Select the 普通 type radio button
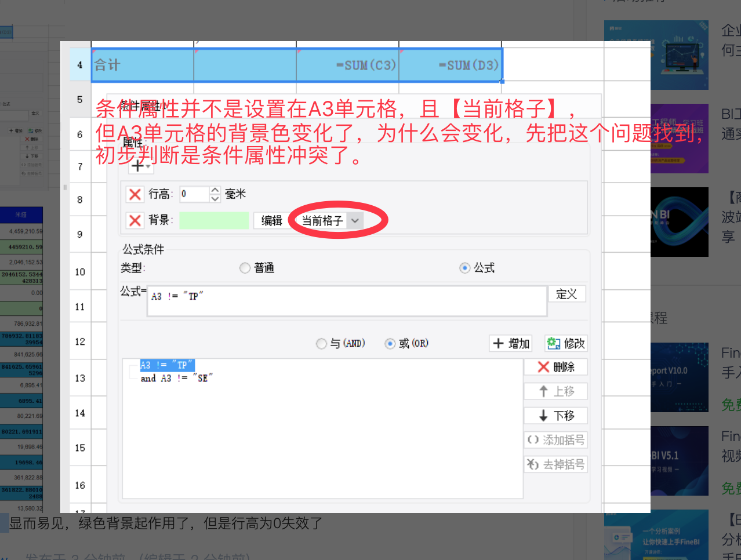This screenshot has width=741, height=560. coord(245,268)
